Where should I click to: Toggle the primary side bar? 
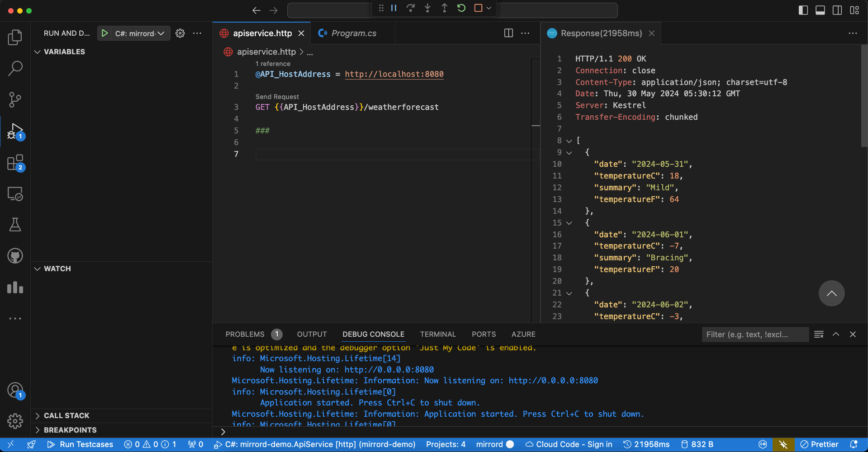tap(803, 10)
